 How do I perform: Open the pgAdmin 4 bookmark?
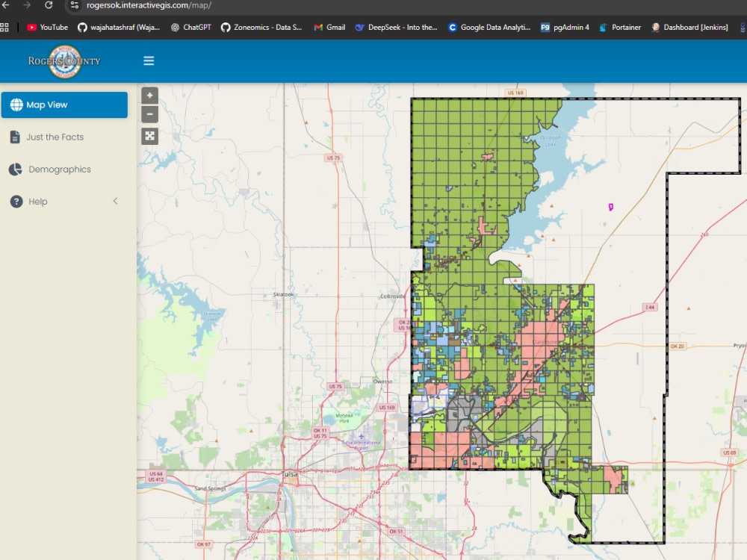[x=565, y=27]
